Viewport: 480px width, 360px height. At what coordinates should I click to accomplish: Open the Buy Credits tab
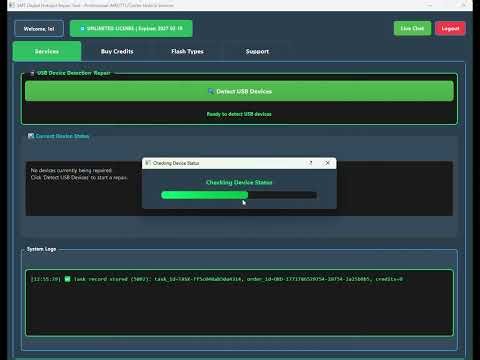coord(117,51)
